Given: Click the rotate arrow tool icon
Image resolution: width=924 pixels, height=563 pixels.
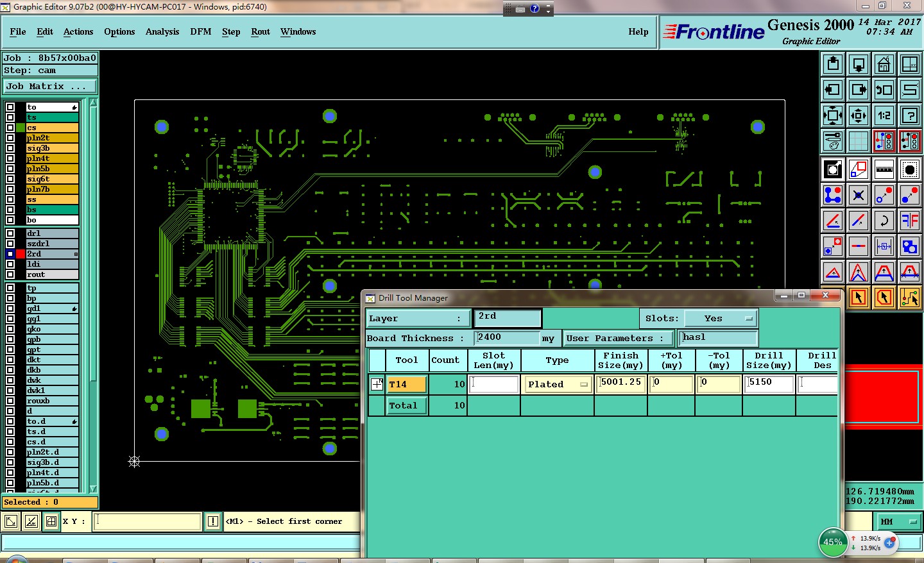Looking at the screenshot, I should [884, 221].
